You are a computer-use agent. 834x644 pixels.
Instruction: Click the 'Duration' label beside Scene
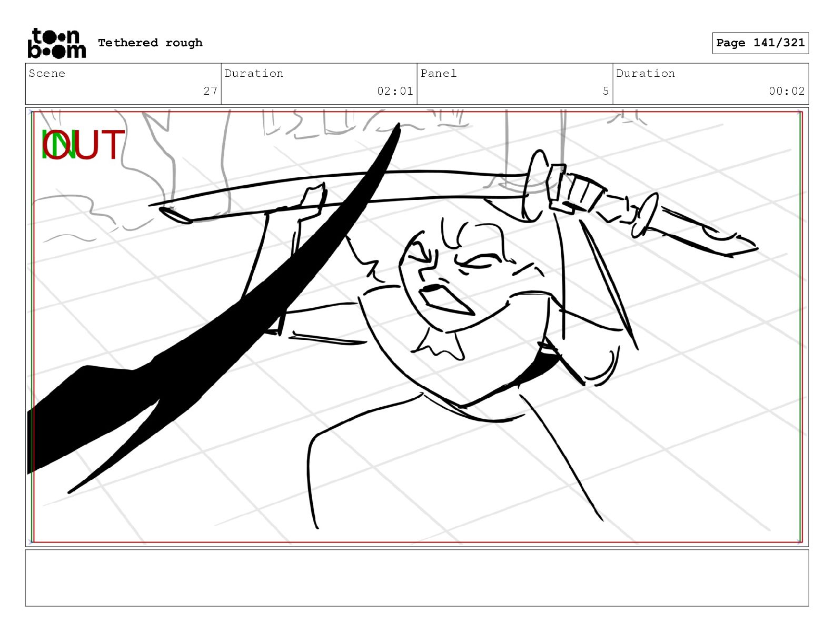click(254, 73)
